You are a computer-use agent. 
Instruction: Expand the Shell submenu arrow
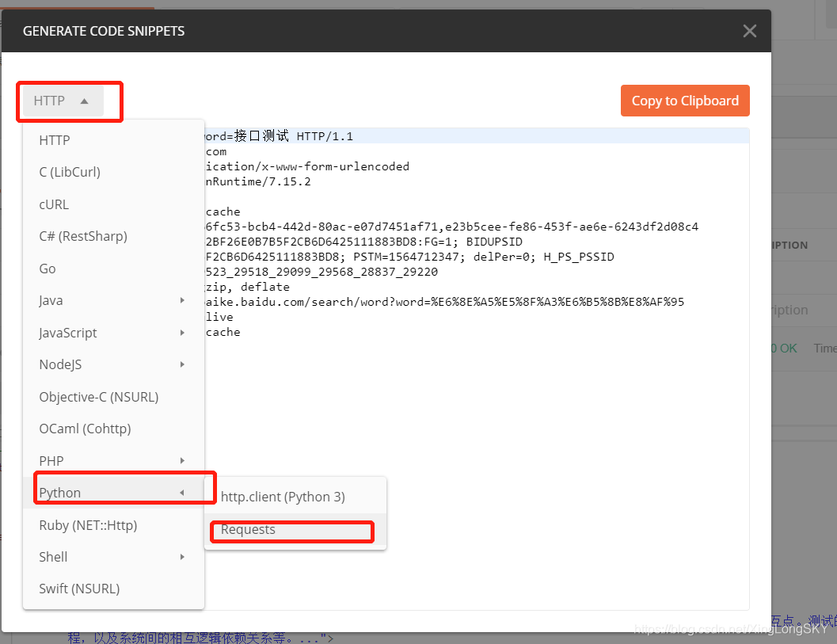182,556
